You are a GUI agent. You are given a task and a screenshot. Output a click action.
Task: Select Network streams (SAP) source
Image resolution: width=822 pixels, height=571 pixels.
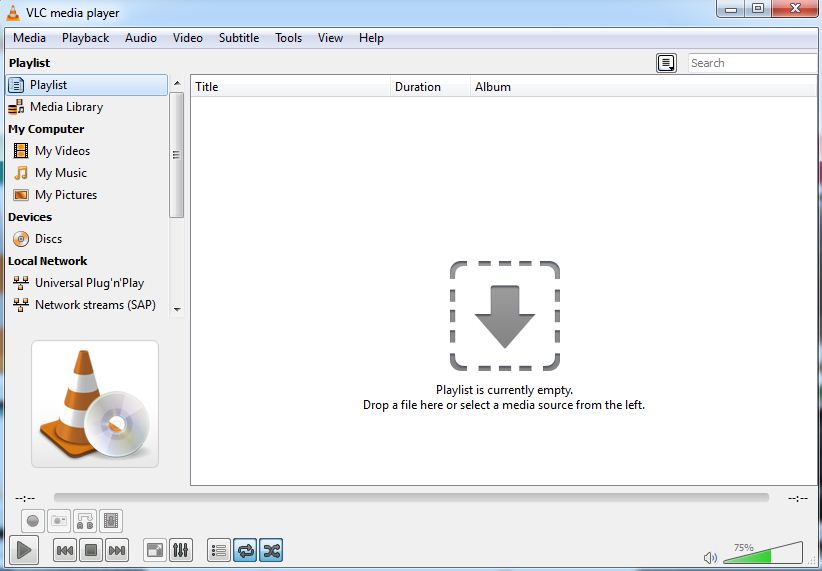(86, 305)
